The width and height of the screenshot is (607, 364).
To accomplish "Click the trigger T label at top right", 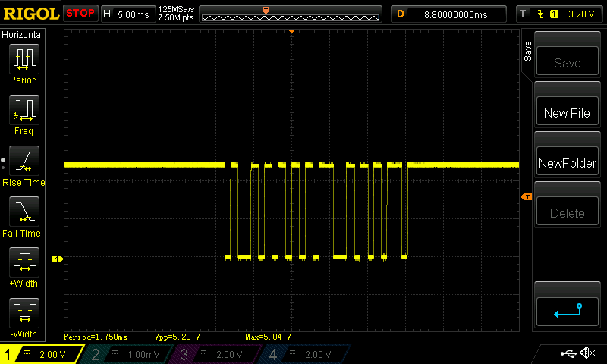I will point(523,14).
